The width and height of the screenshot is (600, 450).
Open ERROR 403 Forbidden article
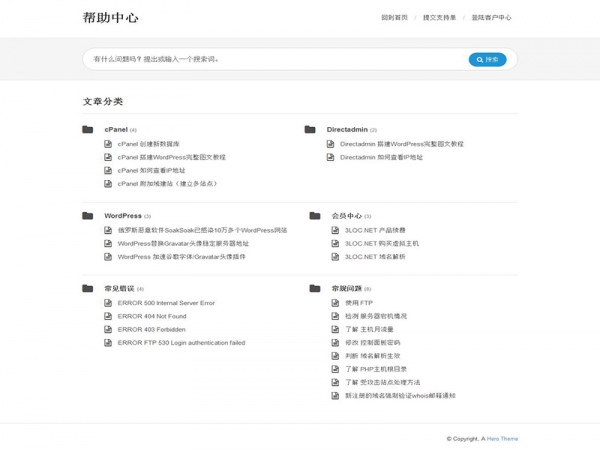[152, 329]
